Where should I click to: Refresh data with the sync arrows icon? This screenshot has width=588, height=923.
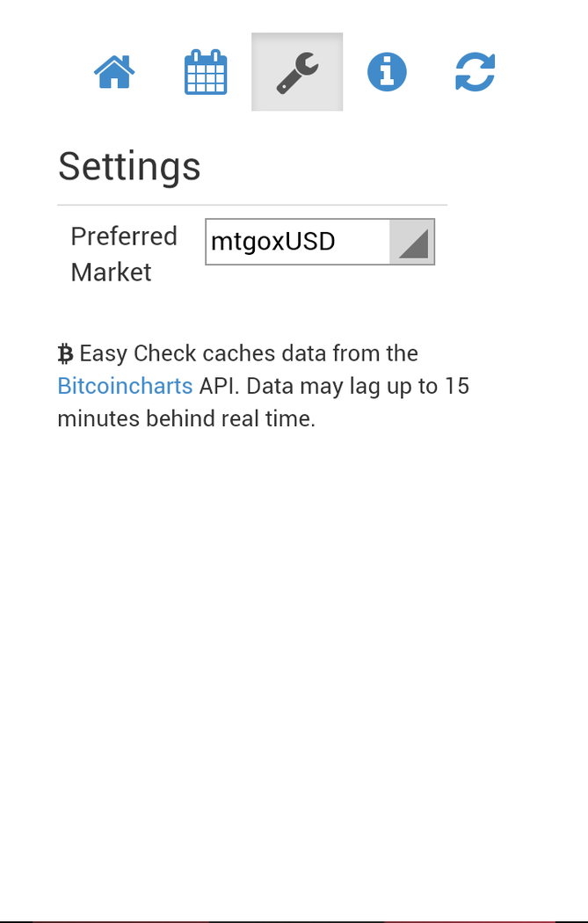tap(475, 72)
